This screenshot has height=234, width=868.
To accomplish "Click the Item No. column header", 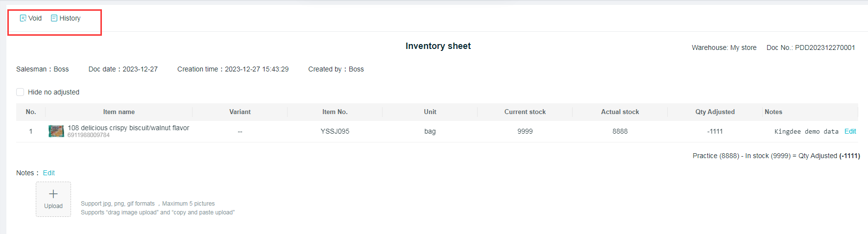I will [x=335, y=112].
